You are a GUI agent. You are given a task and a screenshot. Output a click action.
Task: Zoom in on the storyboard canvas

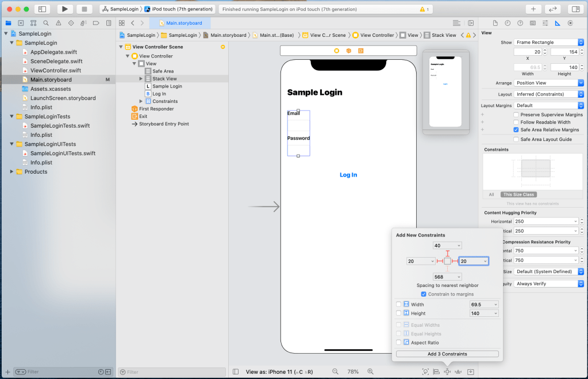[x=371, y=372]
